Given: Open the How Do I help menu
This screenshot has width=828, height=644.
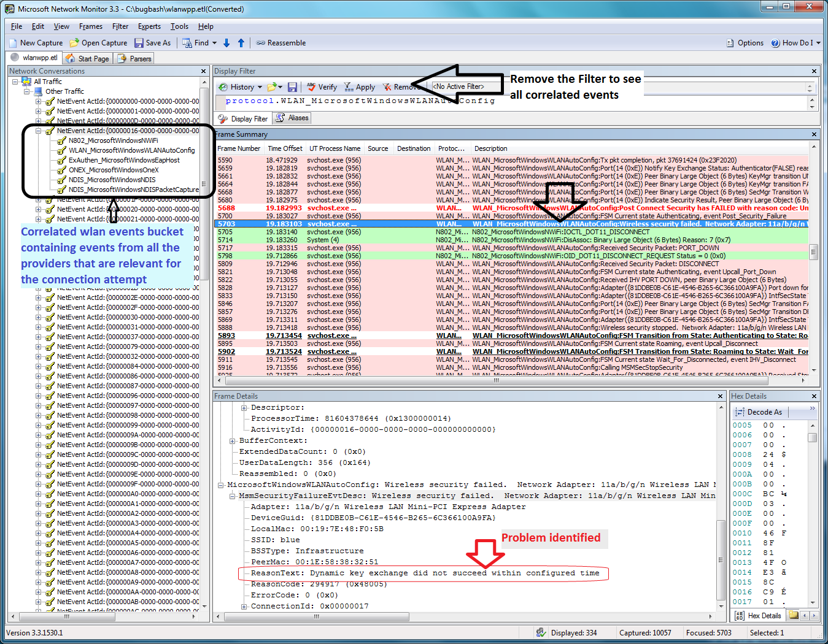Looking at the screenshot, I should [x=795, y=43].
